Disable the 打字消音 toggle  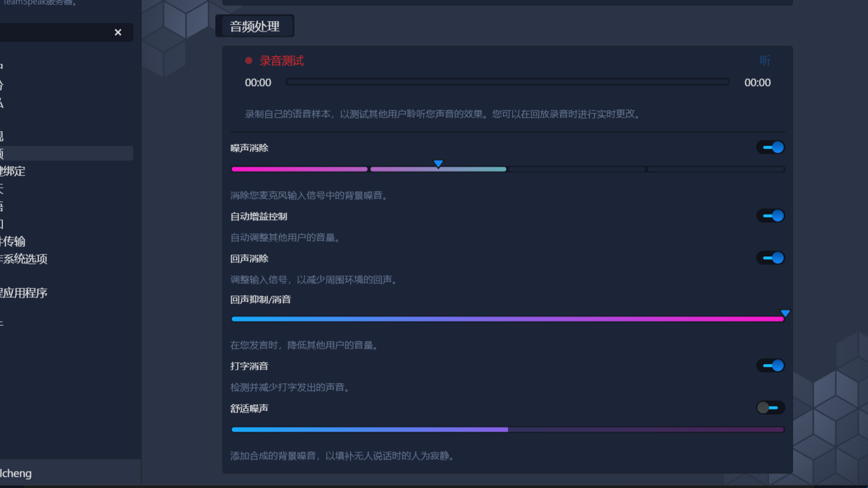coord(770,366)
